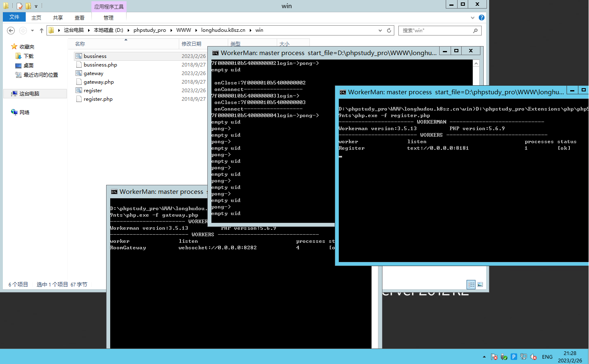This screenshot has height=364, width=589.
Task: Sort files by 名称 column header
Action: click(80, 44)
